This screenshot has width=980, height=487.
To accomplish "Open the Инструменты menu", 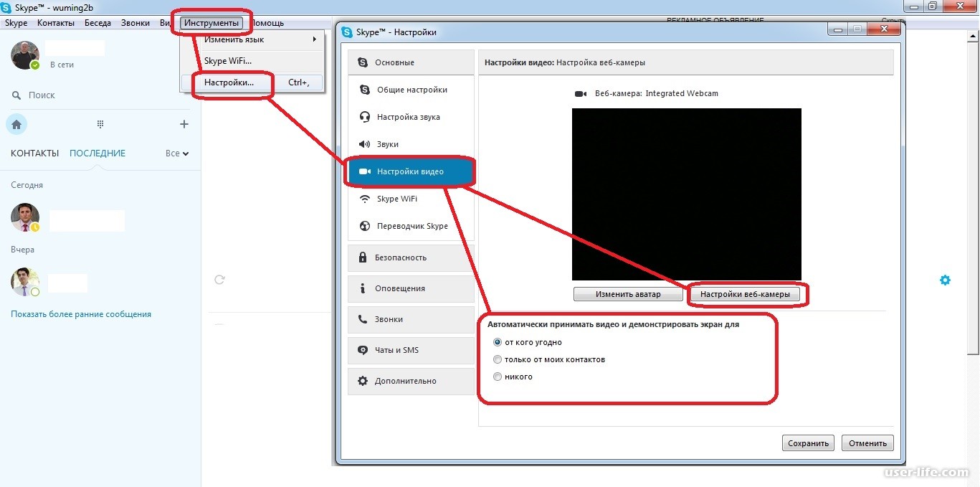I will [x=211, y=23].
